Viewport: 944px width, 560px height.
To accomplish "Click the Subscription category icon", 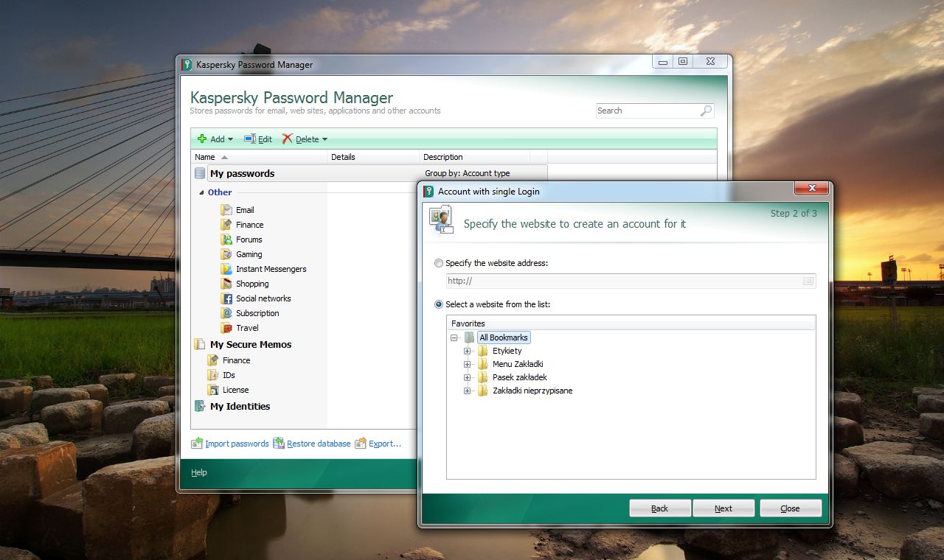I will tap(226, 313).
